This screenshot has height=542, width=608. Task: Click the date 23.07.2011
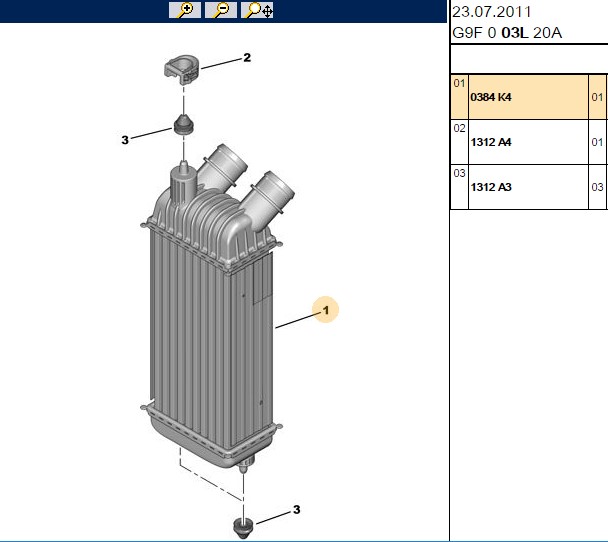(x=492, y=12)
